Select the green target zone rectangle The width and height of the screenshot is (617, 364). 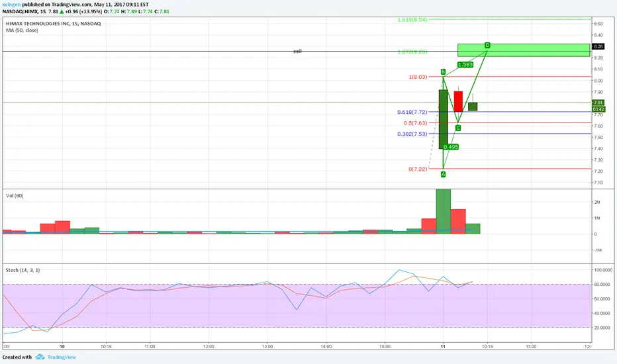click(x=524, y=50)
